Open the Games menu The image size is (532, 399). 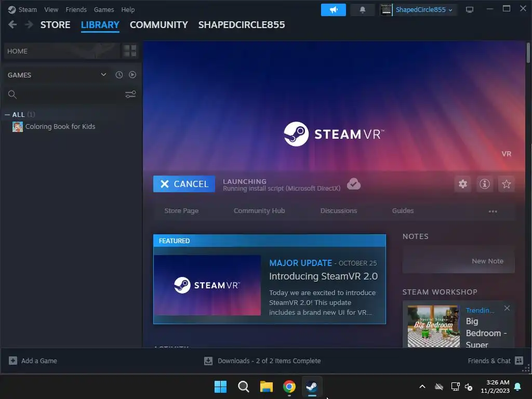(x=104, y=10)
